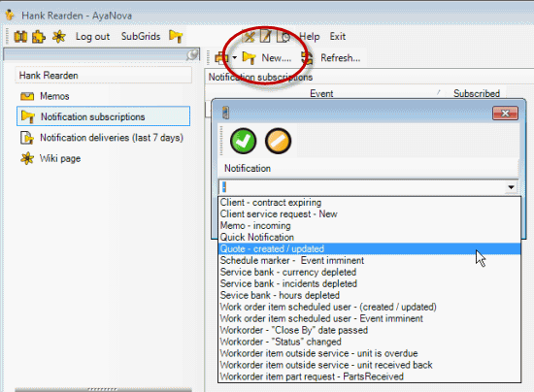The image size is (534, 392).
Task: Click the SubGrids menu item
Action: [141, 37]
